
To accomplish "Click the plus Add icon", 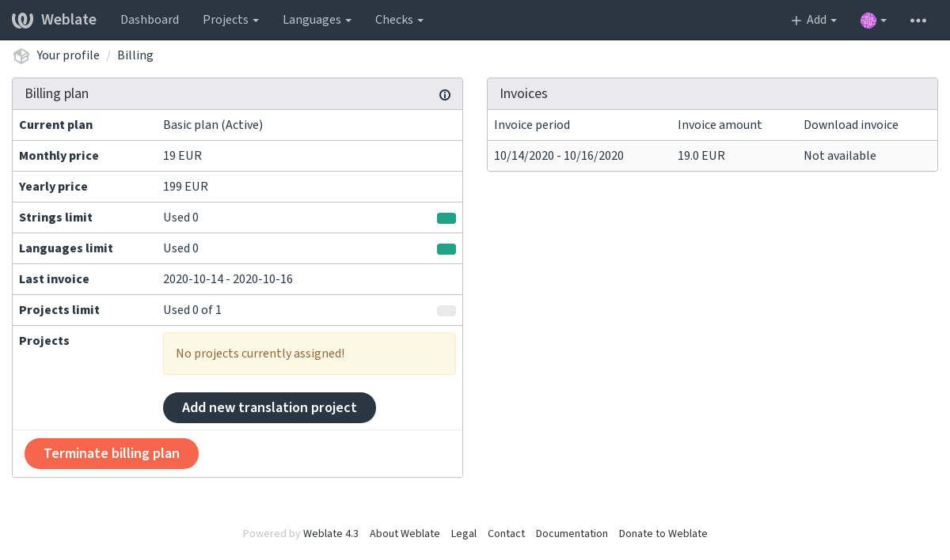I will tap(796, 20).
